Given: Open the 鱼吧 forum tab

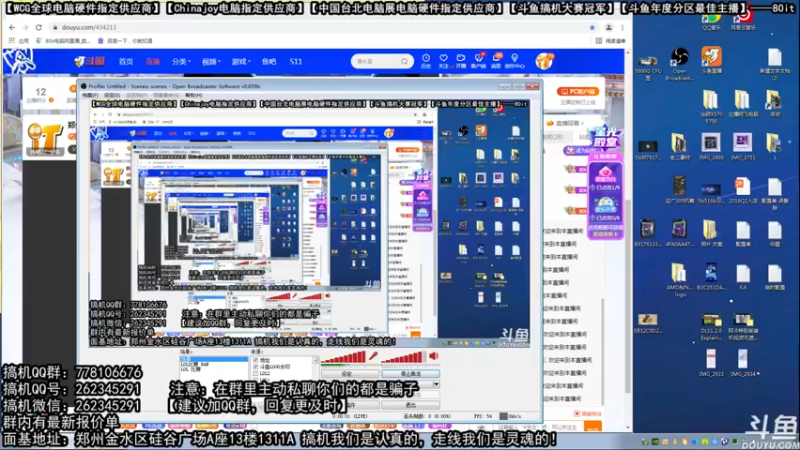Looking at the screenshot, I should pos(269,61).
